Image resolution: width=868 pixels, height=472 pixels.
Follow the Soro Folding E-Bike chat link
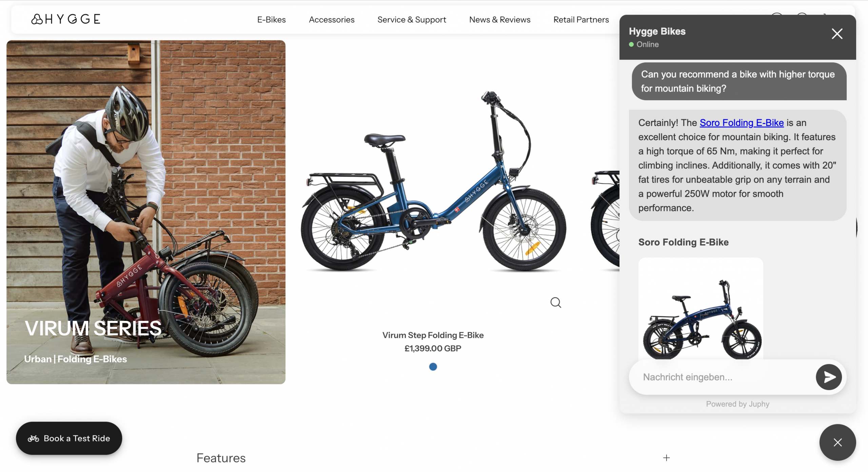coord(742,123)
